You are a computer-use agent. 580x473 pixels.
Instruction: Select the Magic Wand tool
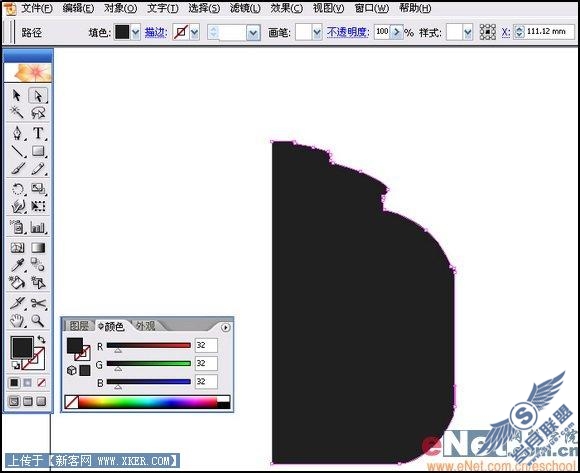tap(17, 112)
